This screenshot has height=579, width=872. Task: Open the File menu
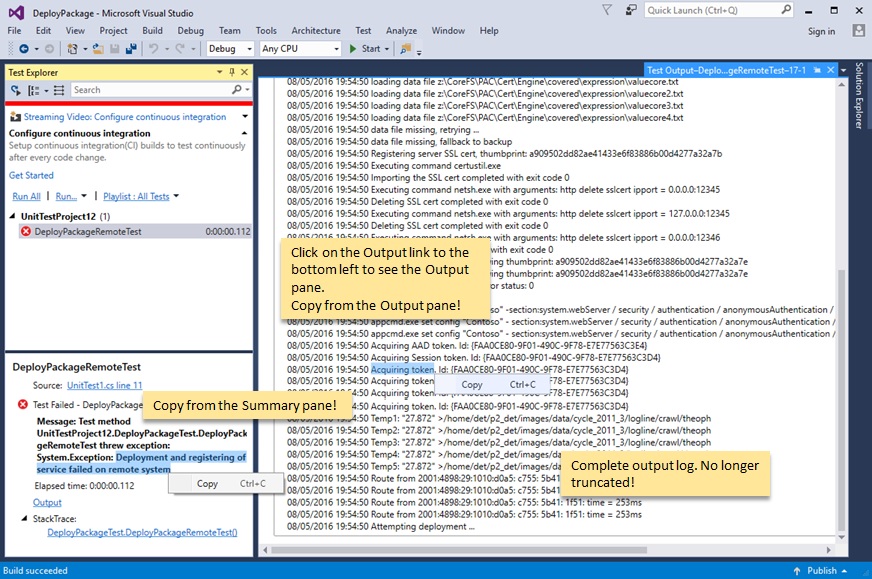[14, 31]
